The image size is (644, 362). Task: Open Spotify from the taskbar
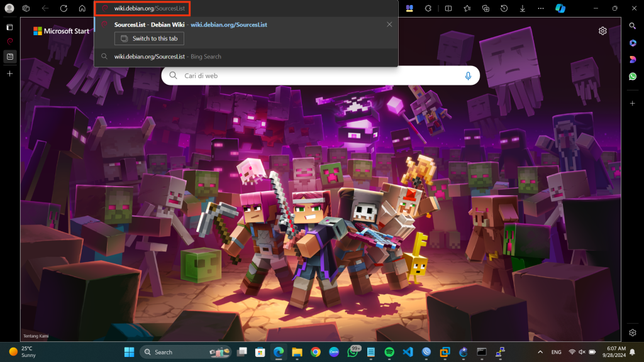[389, 352]
